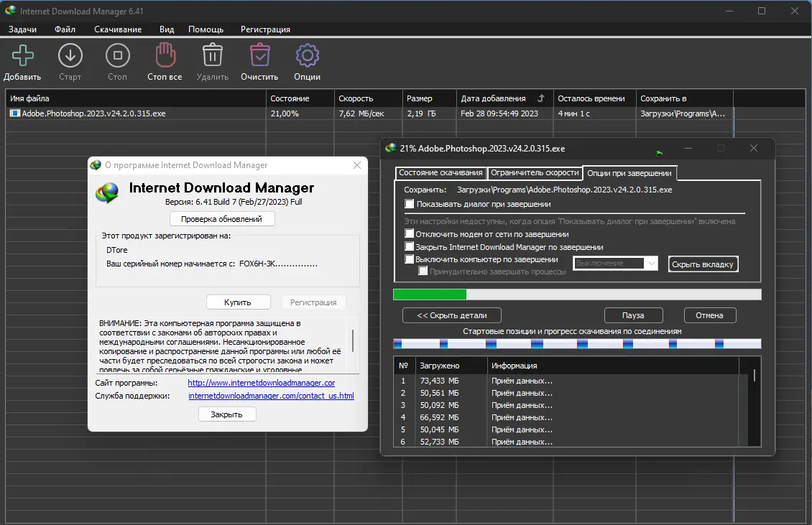This screenshot has width=812, height=525.
Task: Click the Старт download arrow icon
Action: [70, 55]
